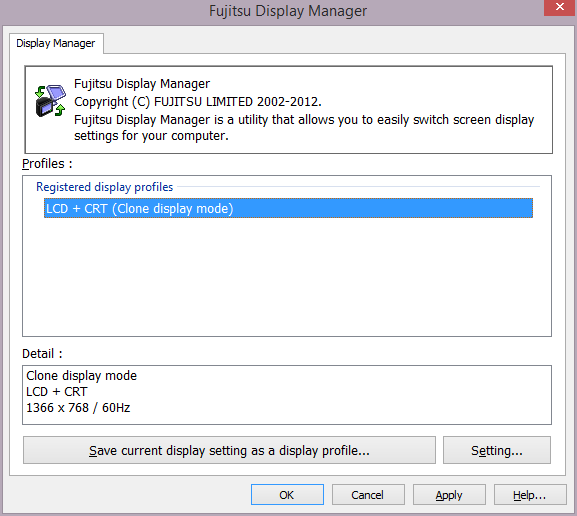Viewport: 577px width, 516px height.
Task: Confirm with the OK button
Action: (287, 495)
